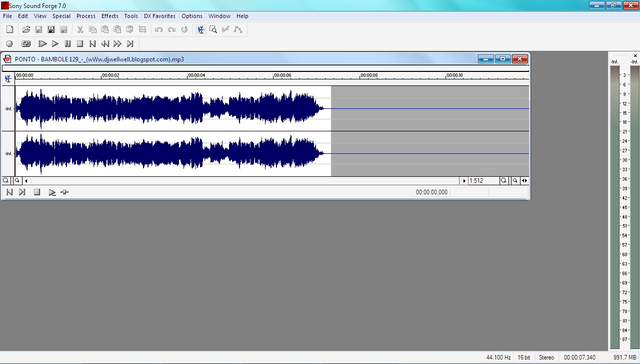The height and width of the screenshot is (364, 640).
Task: Click the time zoom in magnifier near 1:512
Action: tap(504, 181)
